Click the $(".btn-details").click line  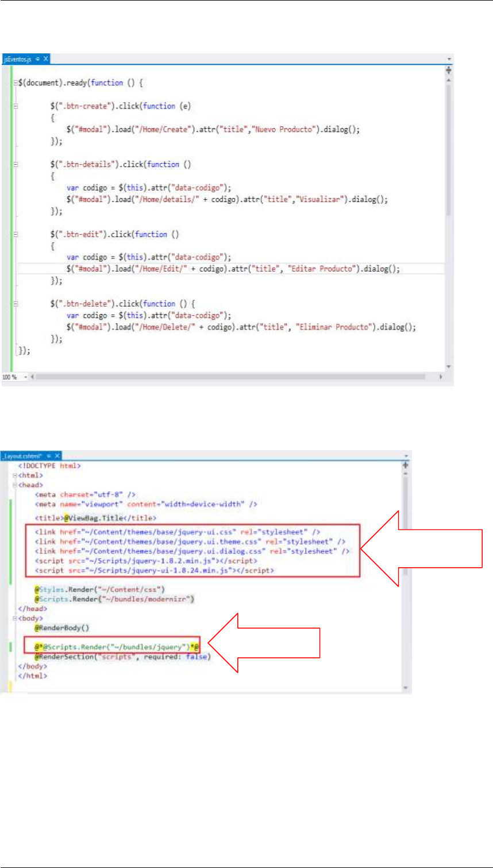coord(121,164)
